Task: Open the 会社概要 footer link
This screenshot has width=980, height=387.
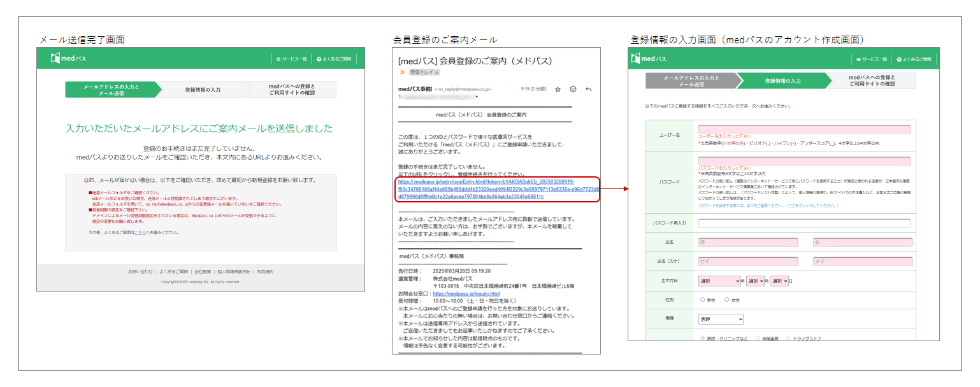Action: coord(201,271)
